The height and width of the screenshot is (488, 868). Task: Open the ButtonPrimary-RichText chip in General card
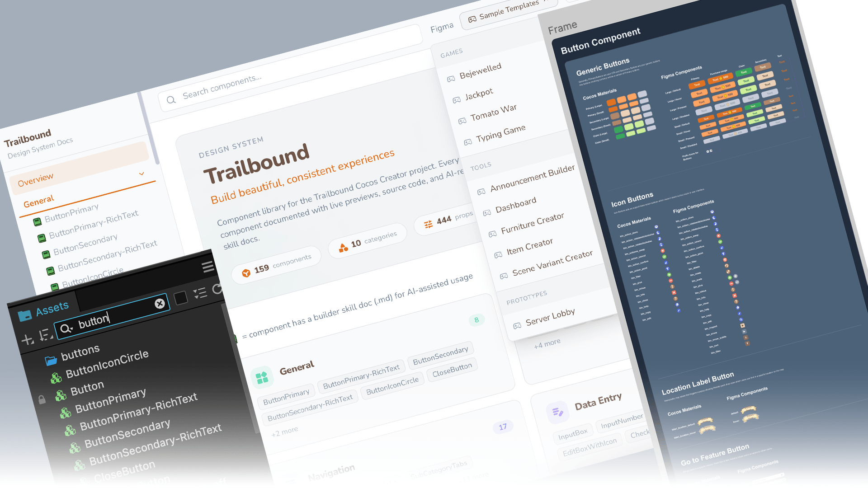coord(361,376)
